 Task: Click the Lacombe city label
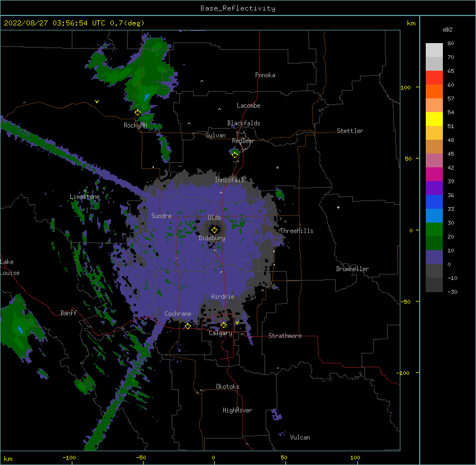tap(248, 105)
